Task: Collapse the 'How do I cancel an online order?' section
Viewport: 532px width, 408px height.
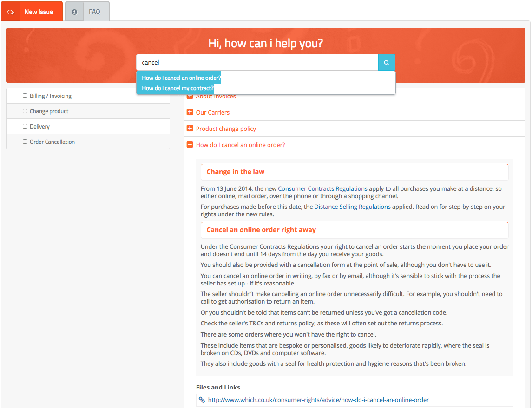Action: pos(190,145)
